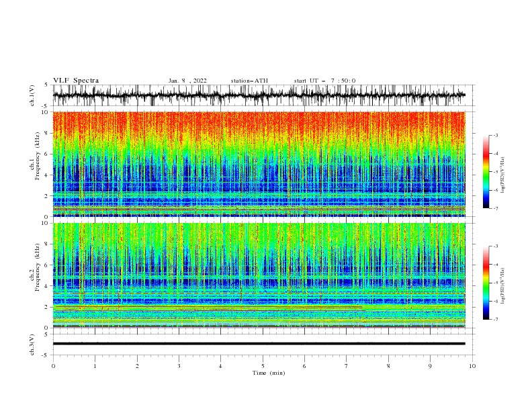The image size is (532, 411).
Task: Click the "-7" tick on ch.1 colorbar
Action: (x=496, y=209)
